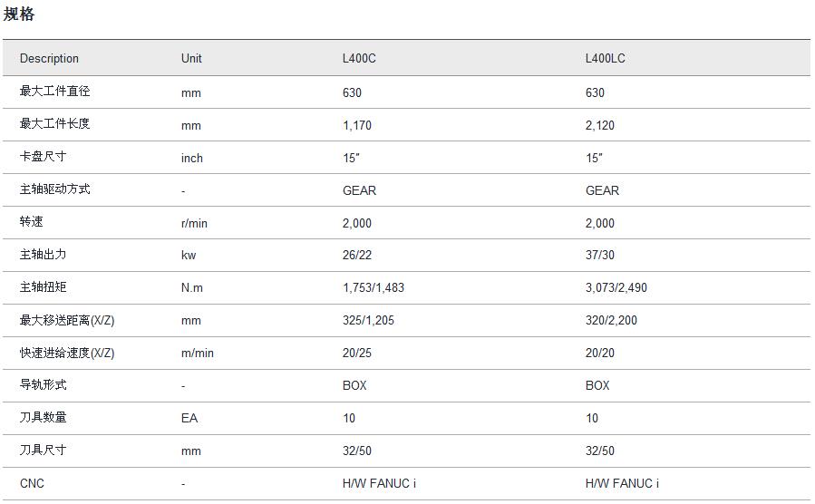Click the 卡盘尺寸 row label
Viewport: 815px width, 504px height.
coord(44,157)
